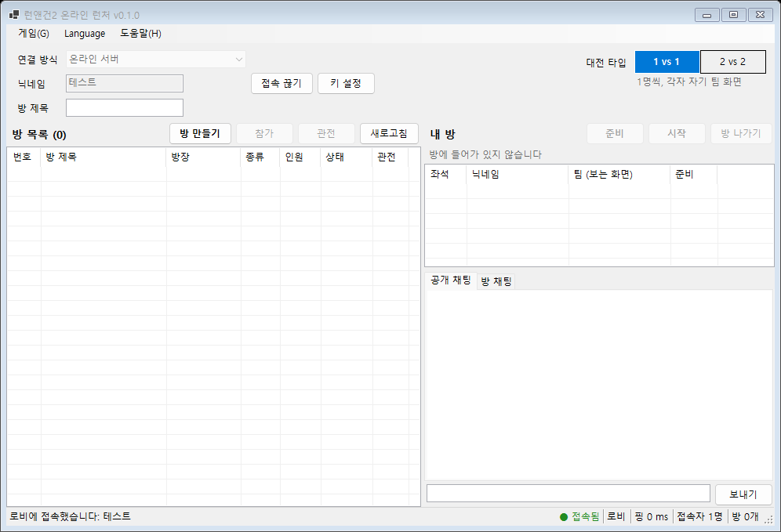Click the 닉네임 column header in 내 방
The height and width of the screenshot is (532, 781).
click(x=518, y=174)
